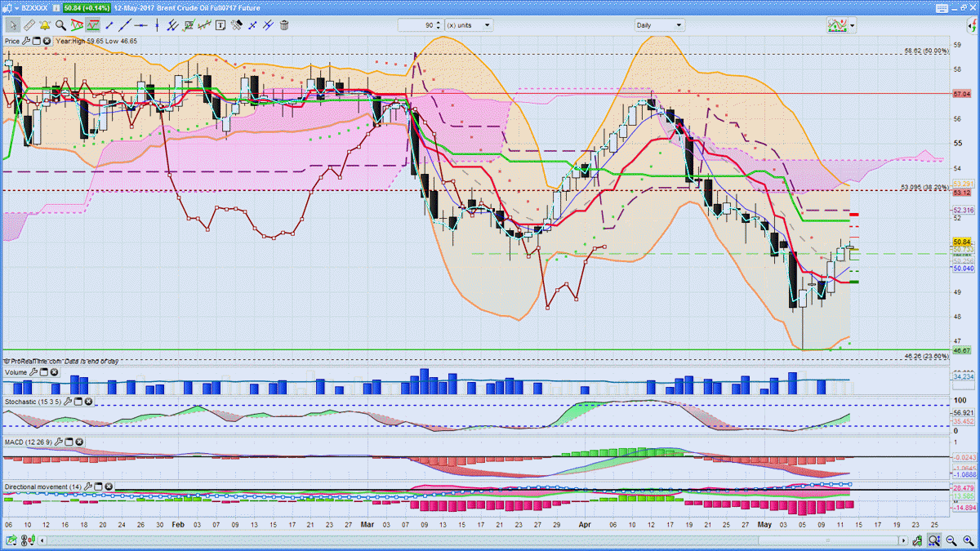Click the 50.84 current price axis label

pos(961,242)
